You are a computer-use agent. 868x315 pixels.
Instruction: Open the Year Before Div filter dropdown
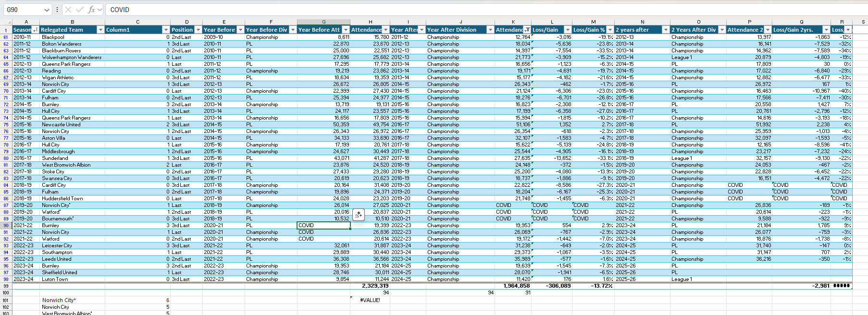(293, 30)
